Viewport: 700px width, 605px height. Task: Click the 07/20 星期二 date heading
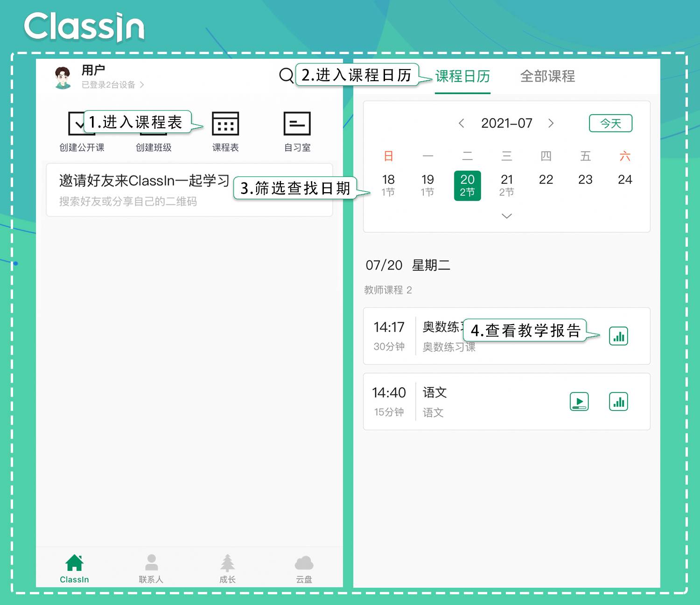408,265
